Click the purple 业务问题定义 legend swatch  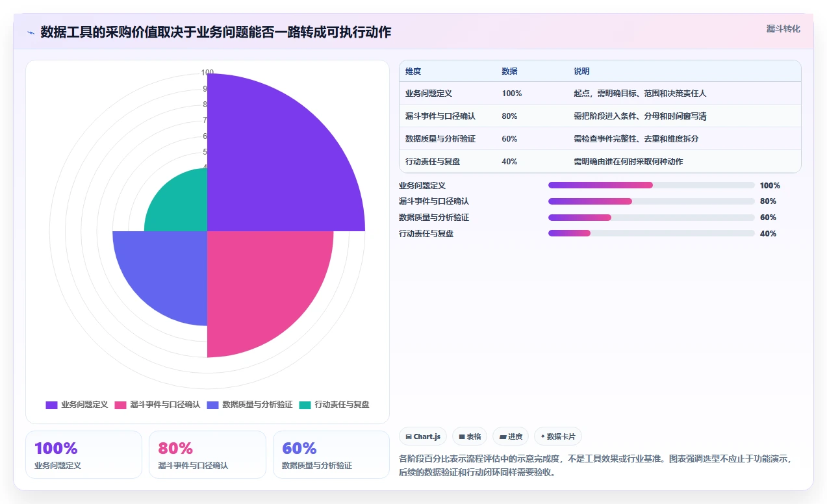(x=51, y=405)
